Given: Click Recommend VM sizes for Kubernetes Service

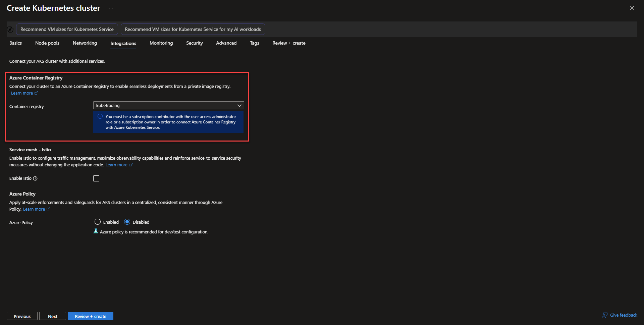Looking at the screenshot, I should point(67,30).
